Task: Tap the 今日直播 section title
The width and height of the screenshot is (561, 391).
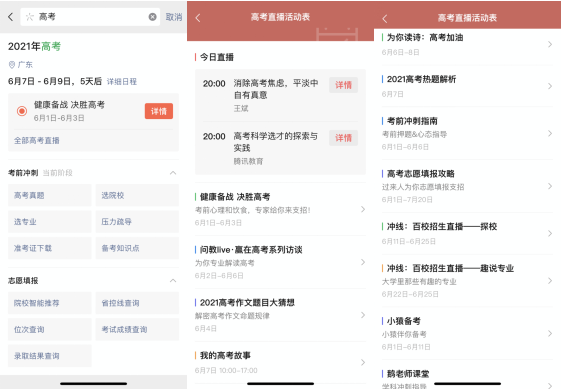Action: 217,57
